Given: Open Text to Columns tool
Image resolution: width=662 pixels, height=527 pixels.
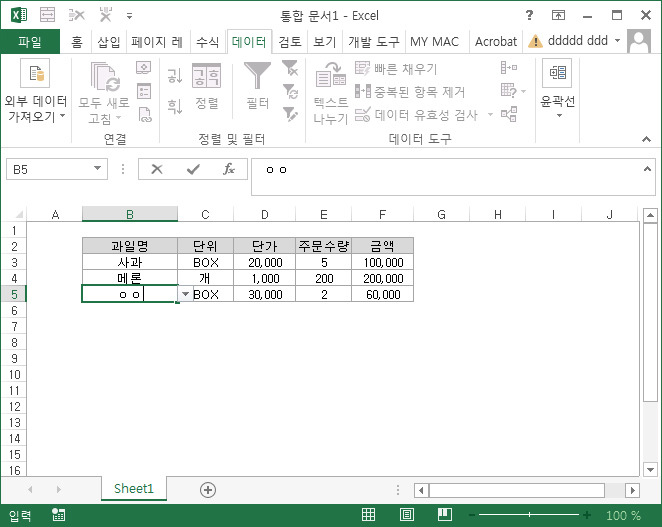Looking at the screenshot, I should 331,93.
